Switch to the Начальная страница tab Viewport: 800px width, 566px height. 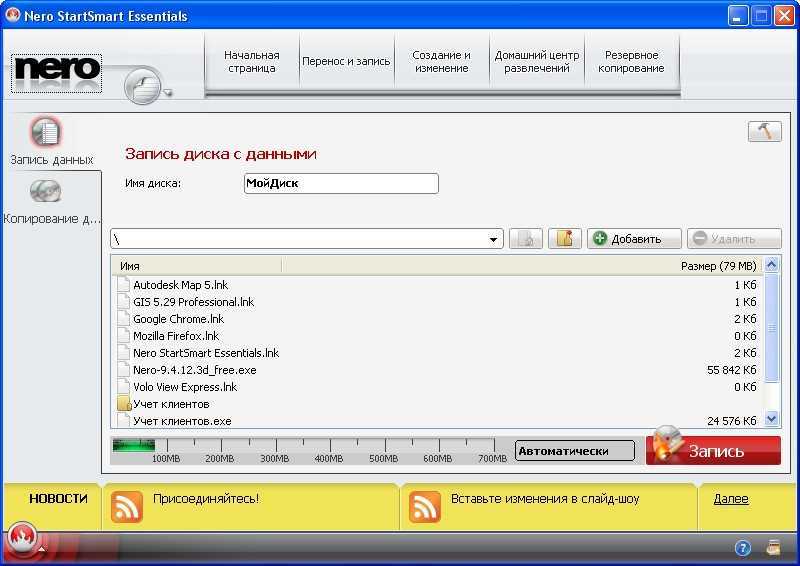point(252,61)
